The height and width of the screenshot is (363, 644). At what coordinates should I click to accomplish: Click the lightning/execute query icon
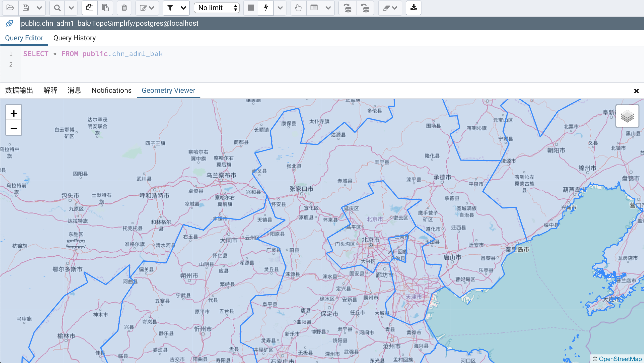click(x=266, y=8)
